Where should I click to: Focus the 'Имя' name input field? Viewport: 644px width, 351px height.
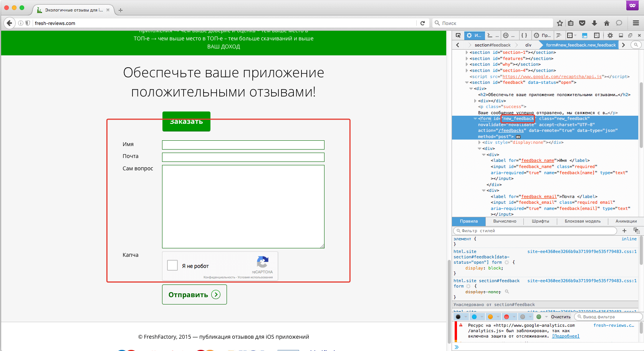[243, 145]
